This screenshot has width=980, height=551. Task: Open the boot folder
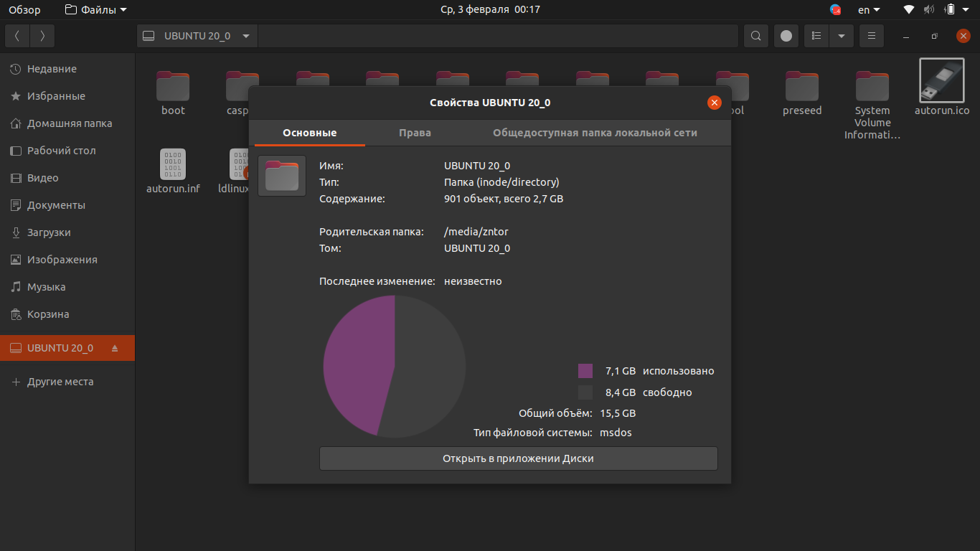click(173, 87)
